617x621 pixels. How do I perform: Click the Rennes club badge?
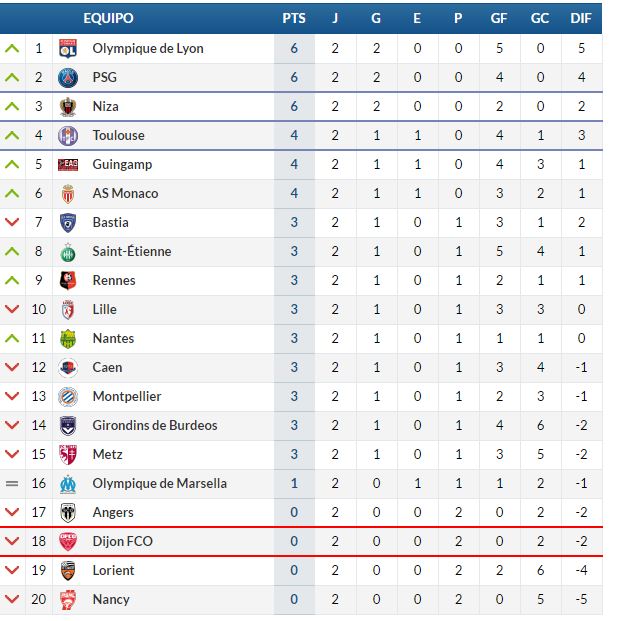click(x=68, y=281)
